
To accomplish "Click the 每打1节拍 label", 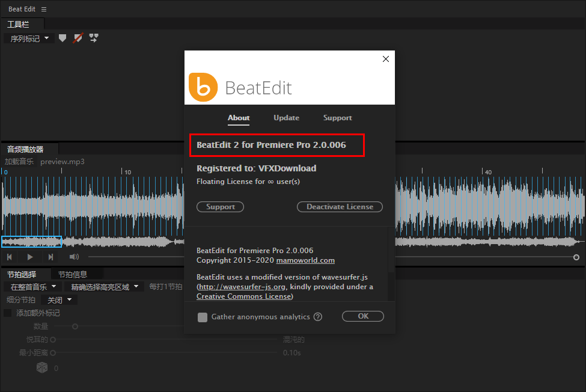I will [165, 287].
